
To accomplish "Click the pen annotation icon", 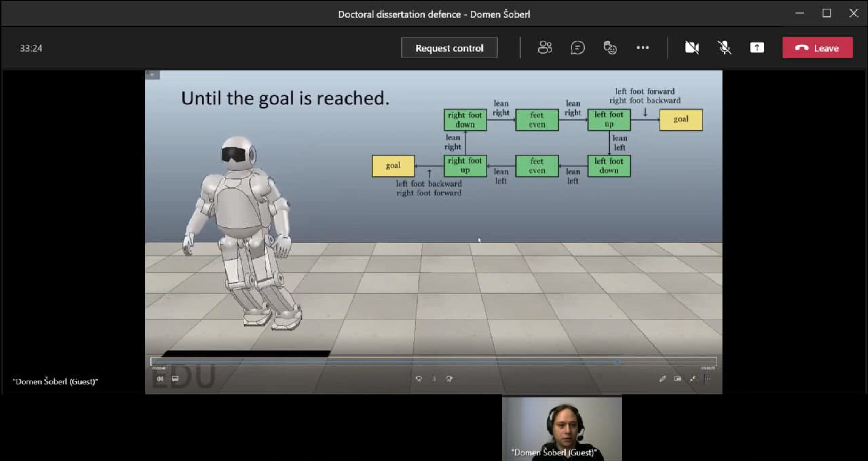I will (x=662, y=379).
